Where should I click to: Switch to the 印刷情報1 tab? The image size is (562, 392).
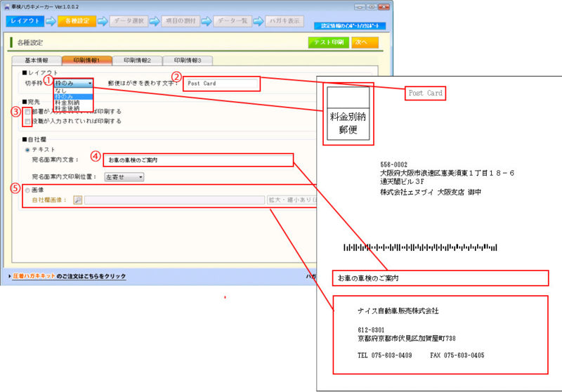86,60
